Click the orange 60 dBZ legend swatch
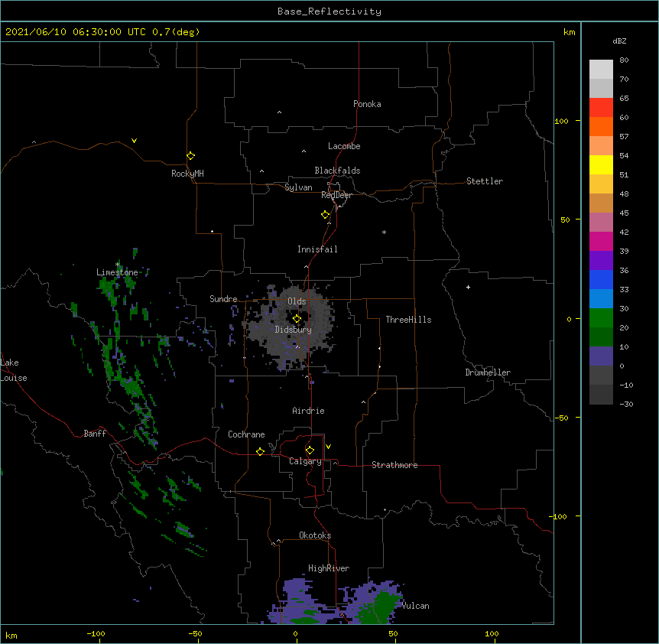This screenshot has height=644, width=659. pyautogui.click(x=601, y=126)
